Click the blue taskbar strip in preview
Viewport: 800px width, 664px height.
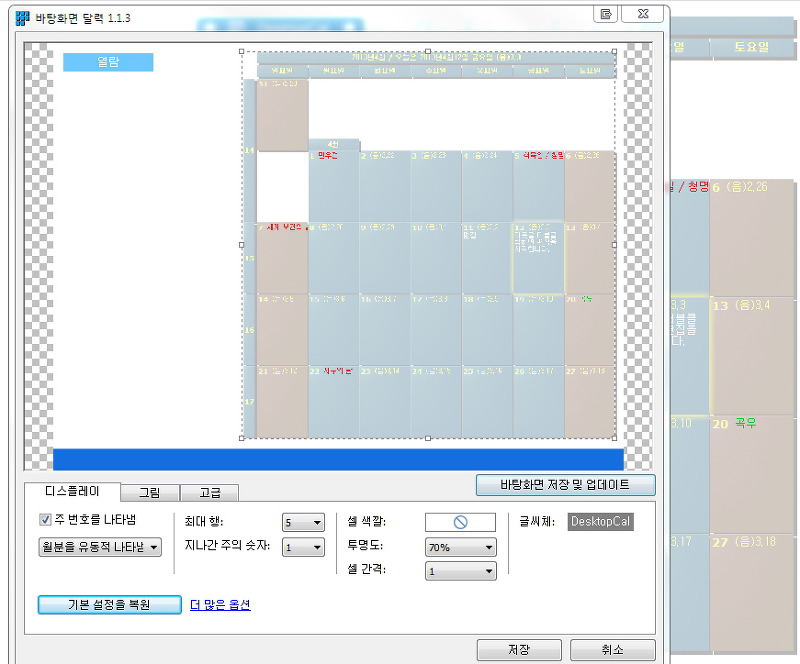[338, 459]
